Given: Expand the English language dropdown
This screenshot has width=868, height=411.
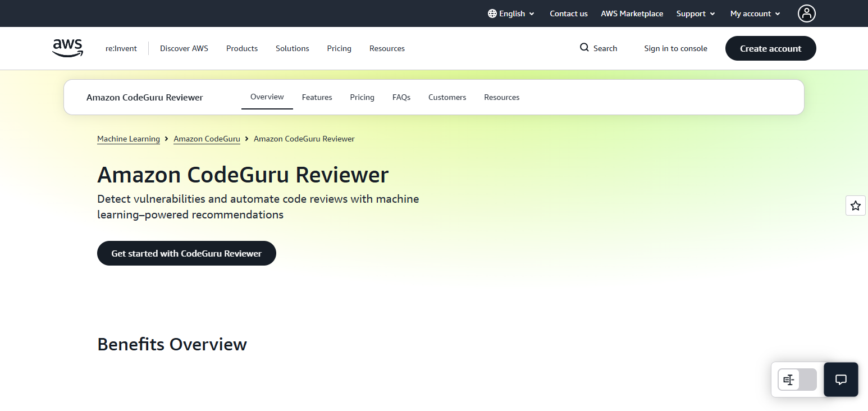Looking at the screenshot, I should click(511, 13).
